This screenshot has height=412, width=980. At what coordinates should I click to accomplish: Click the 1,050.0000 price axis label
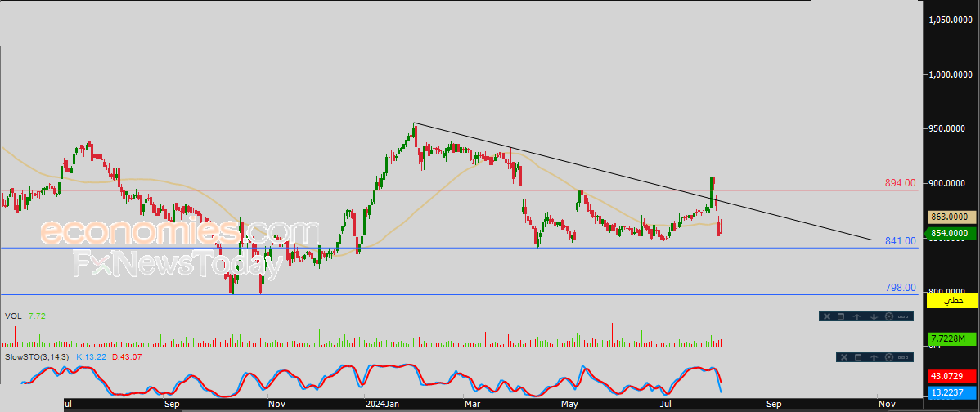(952, 20)
